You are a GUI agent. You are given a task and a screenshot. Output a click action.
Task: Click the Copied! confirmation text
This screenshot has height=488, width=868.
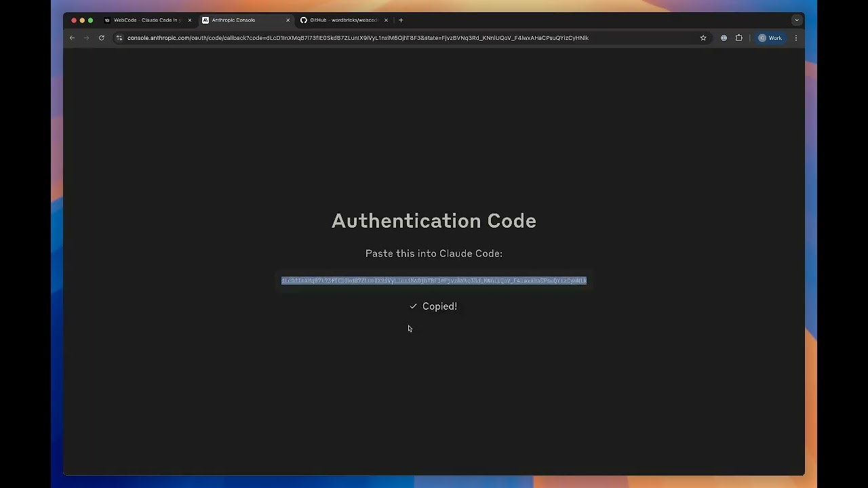point(438,306)
